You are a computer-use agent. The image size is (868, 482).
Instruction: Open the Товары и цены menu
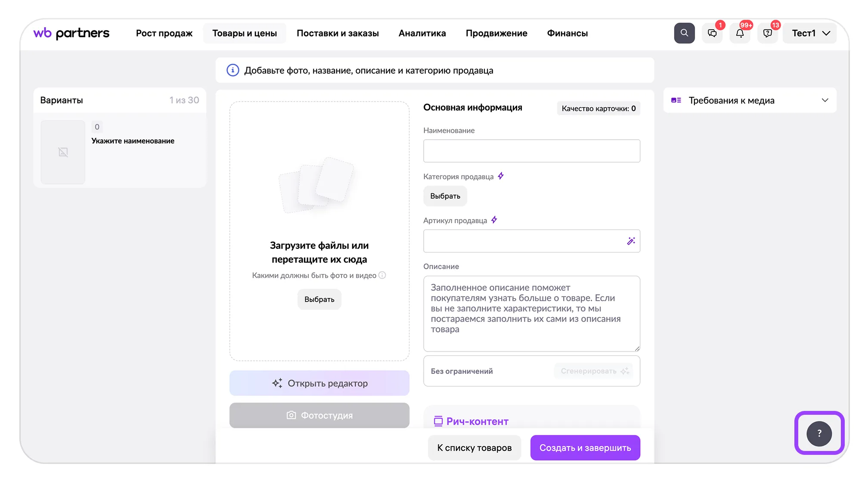[245, 33]
